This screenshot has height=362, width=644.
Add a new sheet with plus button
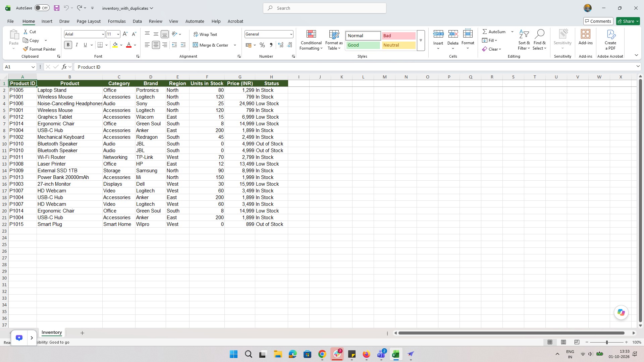(82, 333)
